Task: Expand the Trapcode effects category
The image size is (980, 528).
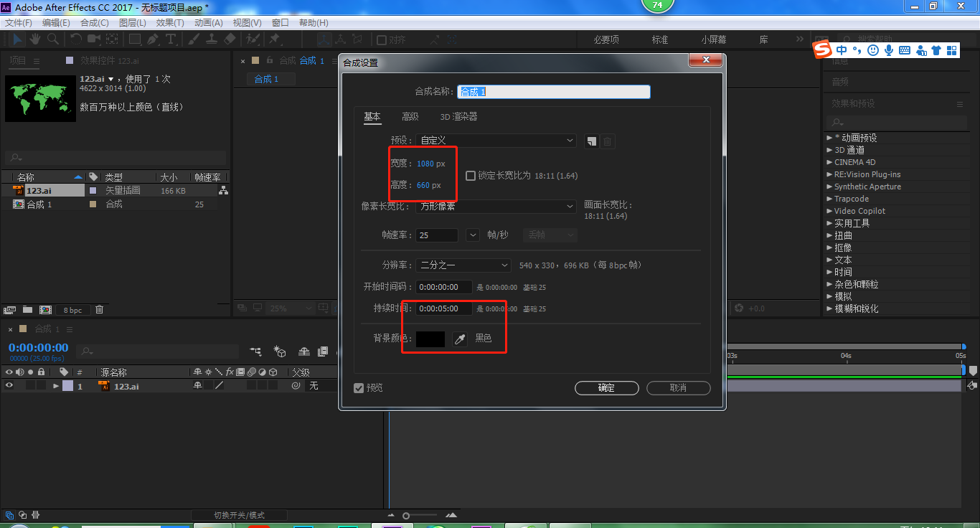Action: [829, 199]
